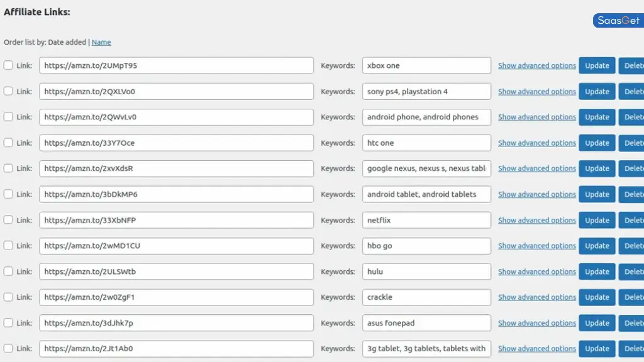Edit link field https://amzn.to/2wMD1CU
The height and width of the screenshot is (362, 644).
176,246
